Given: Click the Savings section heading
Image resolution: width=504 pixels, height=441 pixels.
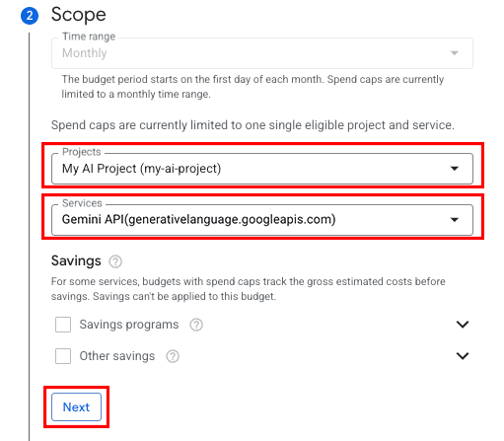Looking at the screenshot, I should (76, 260).
